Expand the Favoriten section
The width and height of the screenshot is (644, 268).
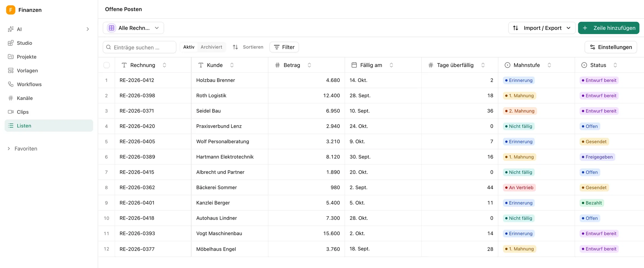22,149
